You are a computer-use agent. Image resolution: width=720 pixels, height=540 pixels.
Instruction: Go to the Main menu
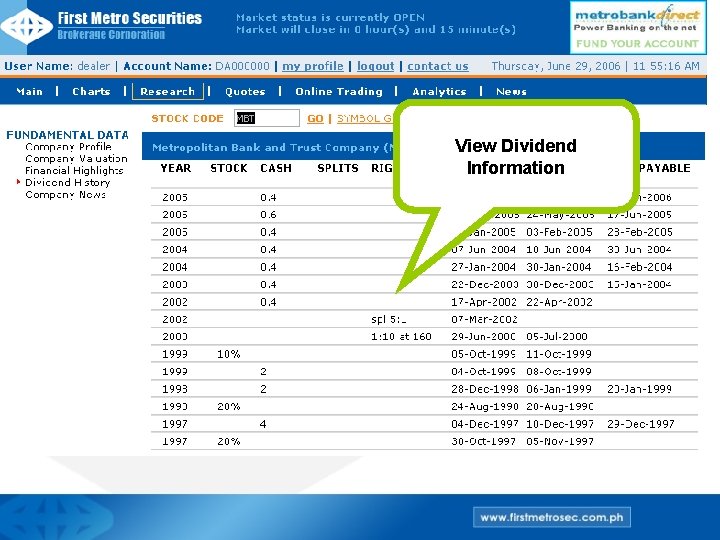(x=29, y=91)
